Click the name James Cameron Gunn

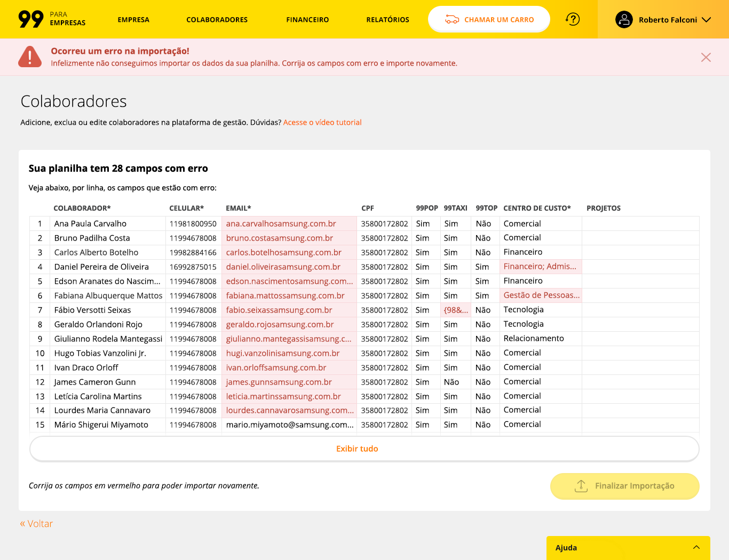[95, 382]
